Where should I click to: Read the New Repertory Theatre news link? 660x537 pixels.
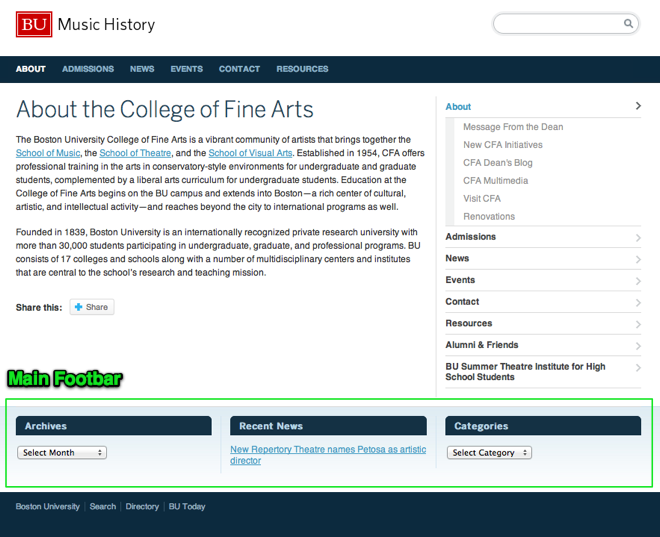[328, 455]
